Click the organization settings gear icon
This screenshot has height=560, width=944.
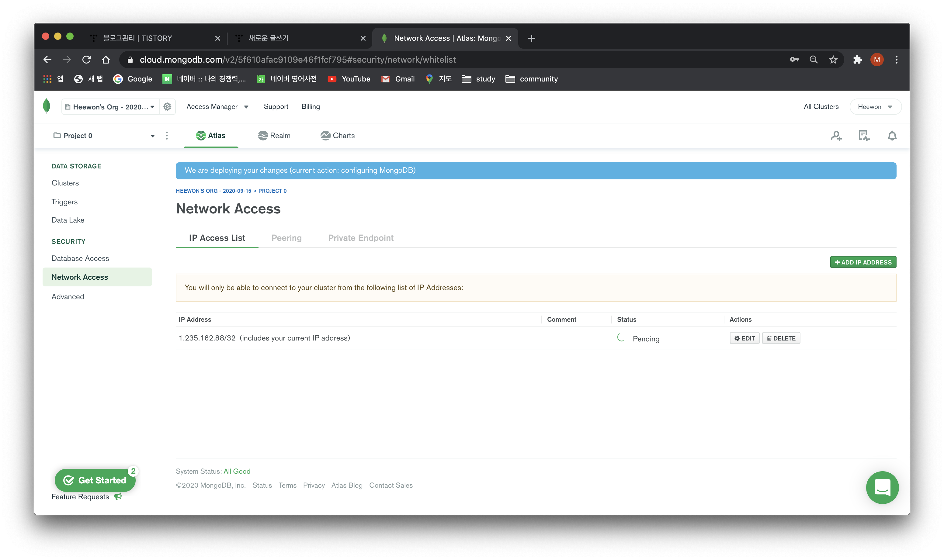[167, 107]
